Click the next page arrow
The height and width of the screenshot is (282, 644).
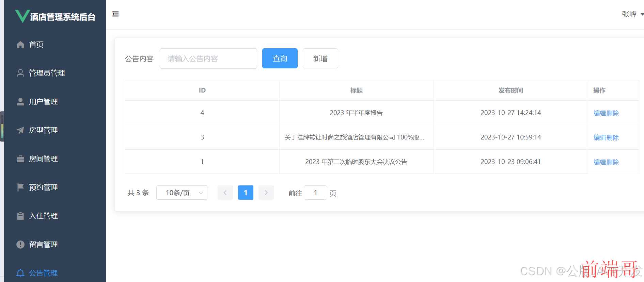point(266,193)
